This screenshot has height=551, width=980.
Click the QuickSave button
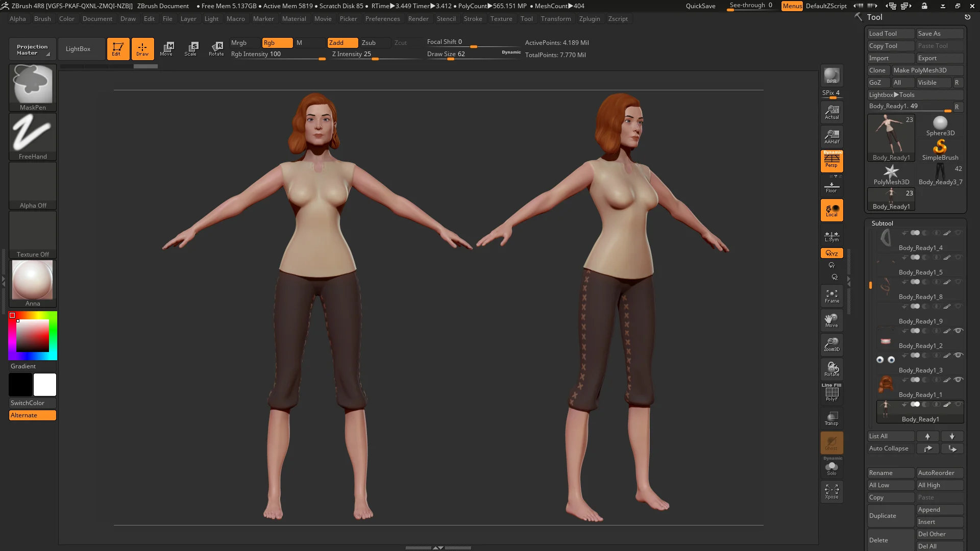pyautogui.click(x=700, y=6)
